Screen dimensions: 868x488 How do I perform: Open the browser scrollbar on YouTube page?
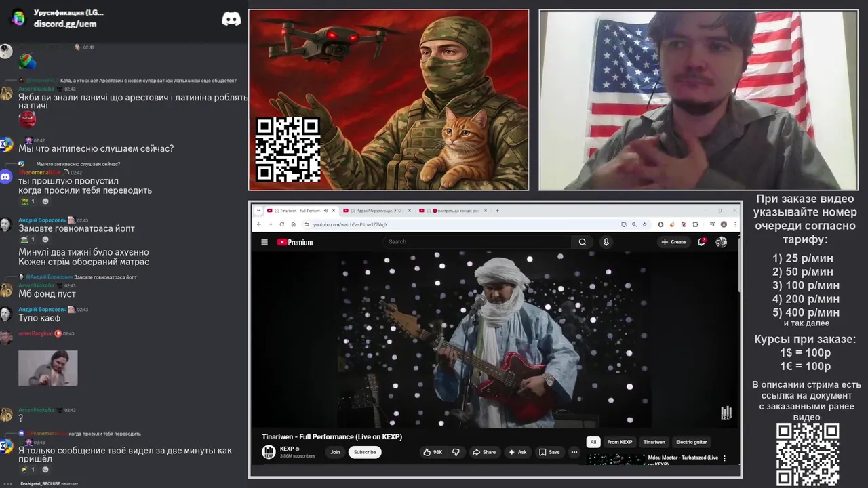[x=739, y=264]
